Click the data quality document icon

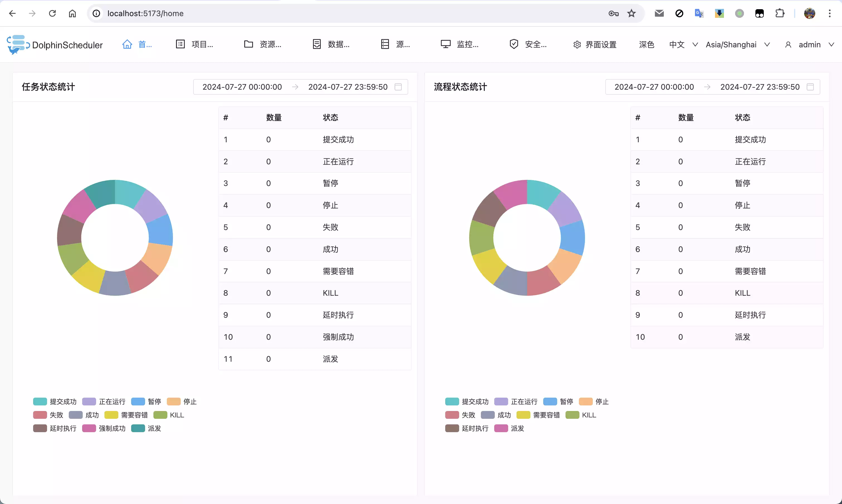[x=317, y=44]
